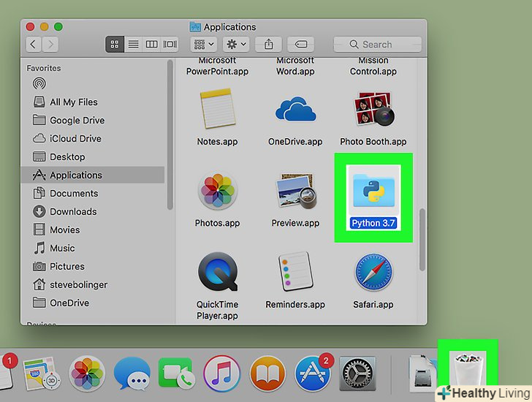The image size is (532, 402).
Task: Go back in Finder
Action: [x=34, y=45]
